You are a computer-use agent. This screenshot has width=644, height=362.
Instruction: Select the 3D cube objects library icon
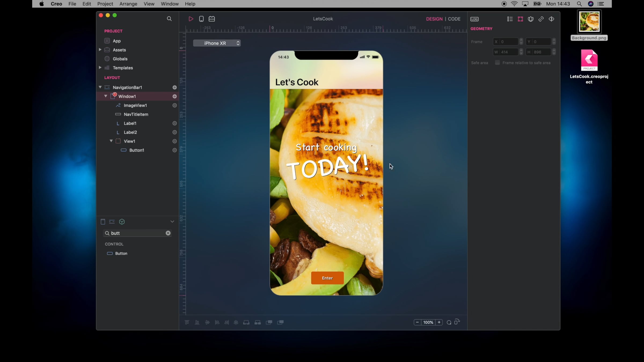[122, 222]
